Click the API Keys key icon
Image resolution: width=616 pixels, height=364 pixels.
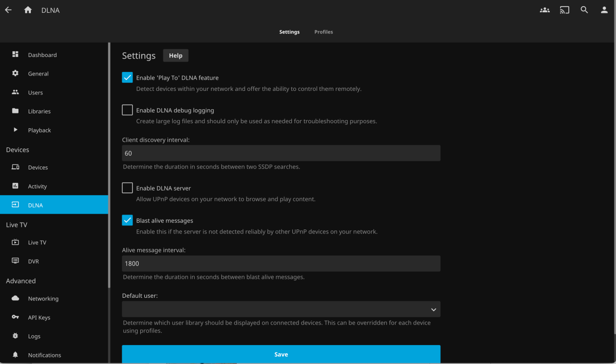[x=15, y=317]
